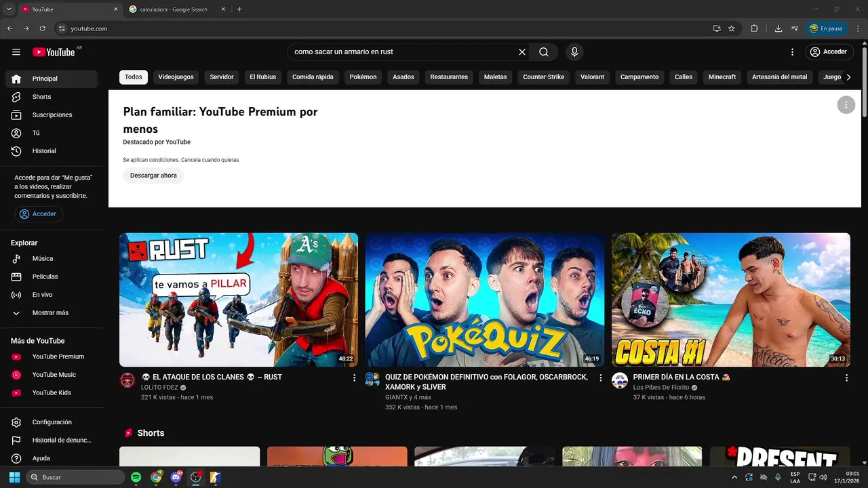Image resolution: width=868 pixels, height=488 pixels.
Task: Clear the search box with X
Action: pos(522,52)
